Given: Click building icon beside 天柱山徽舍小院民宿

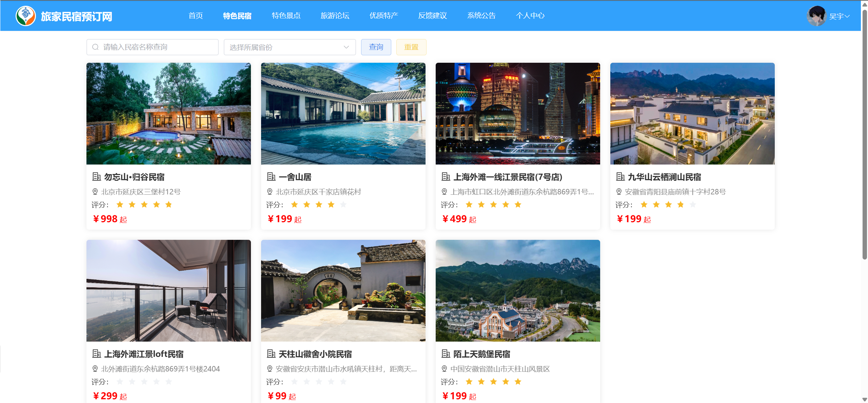Looking at the screenshot, I should coord(271,354).
